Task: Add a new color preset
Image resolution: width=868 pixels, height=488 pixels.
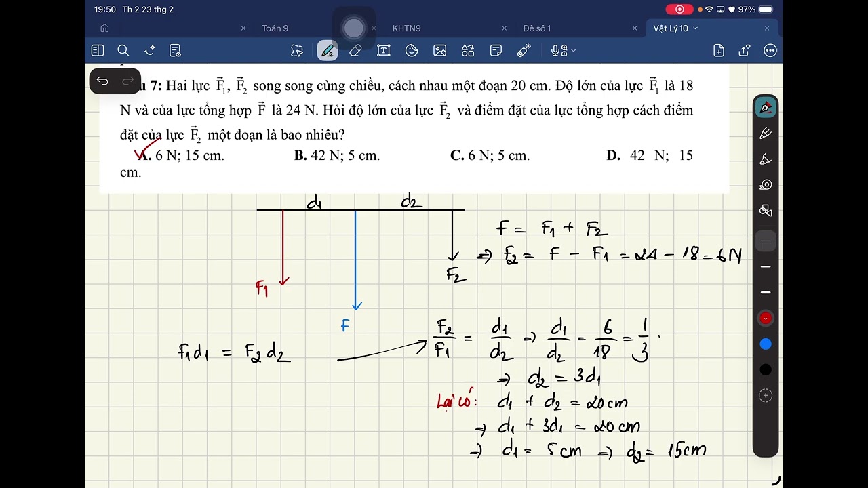Action: point(766,395)
